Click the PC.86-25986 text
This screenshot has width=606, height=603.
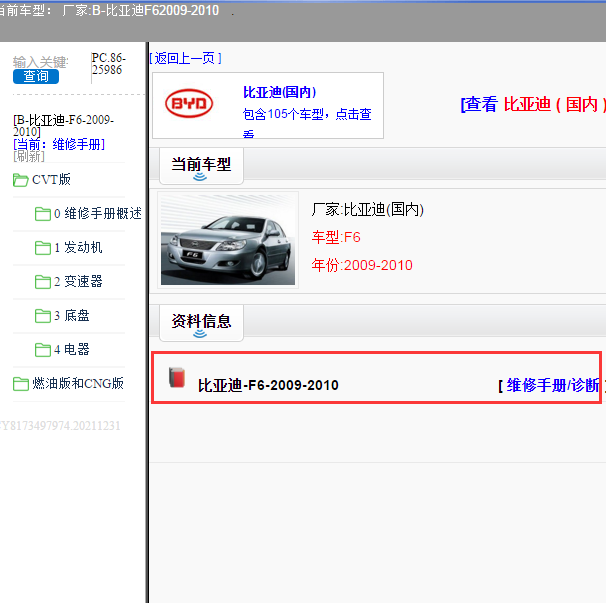[109, 64]
